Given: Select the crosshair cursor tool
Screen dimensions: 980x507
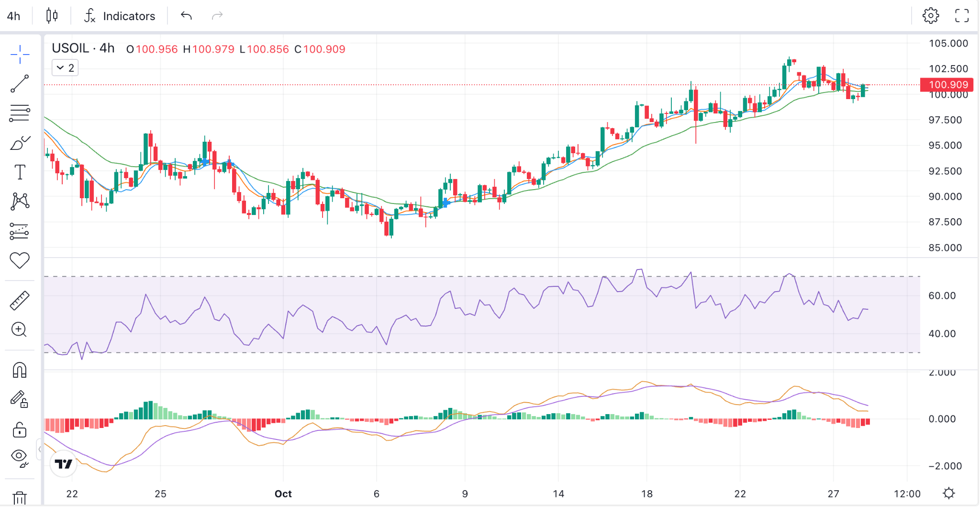Looking at the screenshot, I should [x=20, y=54].
